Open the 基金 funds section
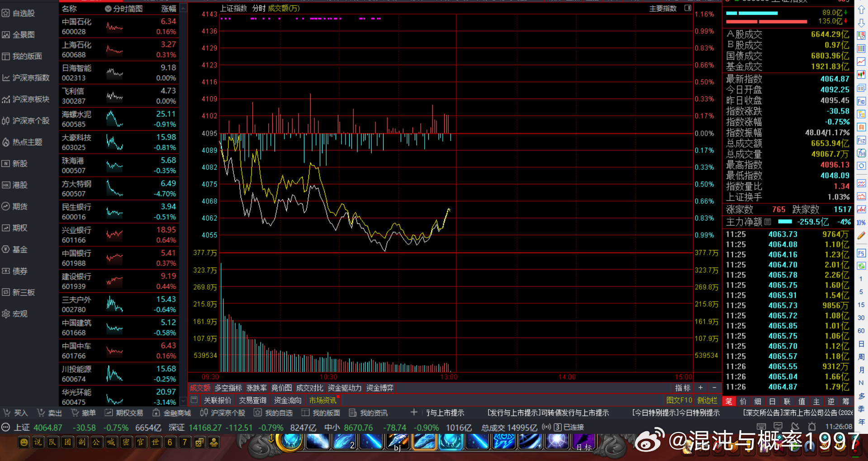Image resolution: width=868 pixels, height=461 pixels. [x=15, y=249]
